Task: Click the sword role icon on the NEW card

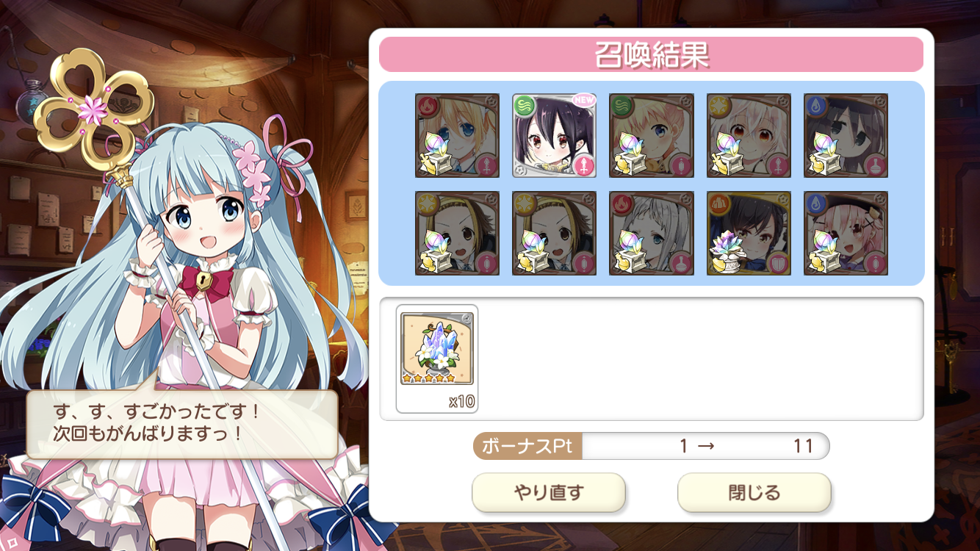Action: click(x=584, y=165)
